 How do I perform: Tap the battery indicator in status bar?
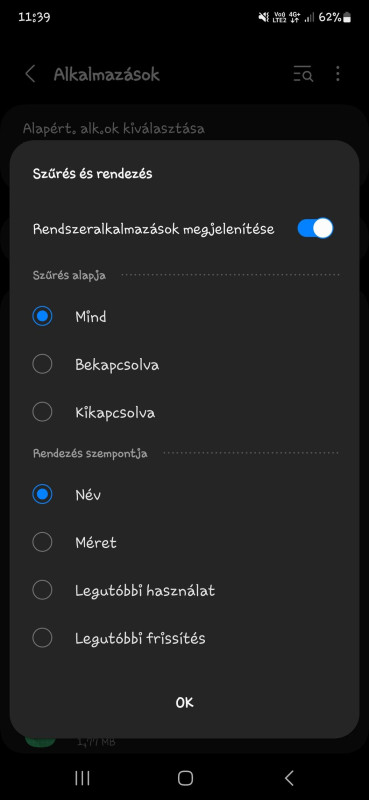(x=347, y=18)
